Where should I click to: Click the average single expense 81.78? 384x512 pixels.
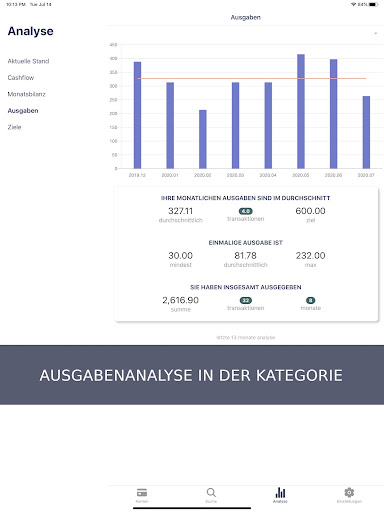pos(245,255)
